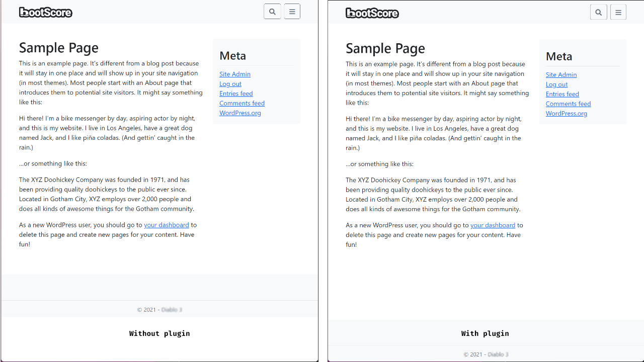Image resolution: width=644 pixels, height=362 pixels.
Task: Open Site Admin from the right Meta widget
Action: pyautogui.click(x=561, y=74)
